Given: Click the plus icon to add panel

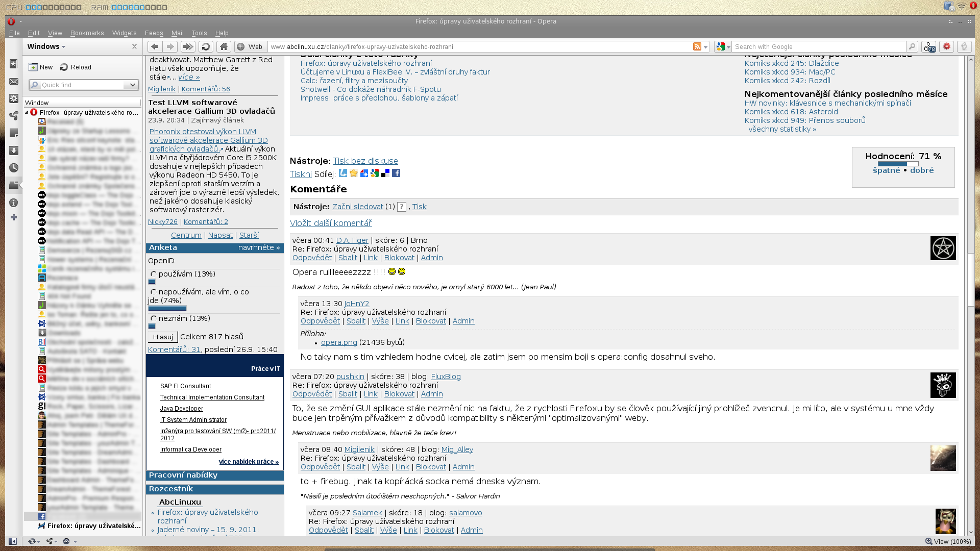Looking at the screenshot, I should pos(14,217).
